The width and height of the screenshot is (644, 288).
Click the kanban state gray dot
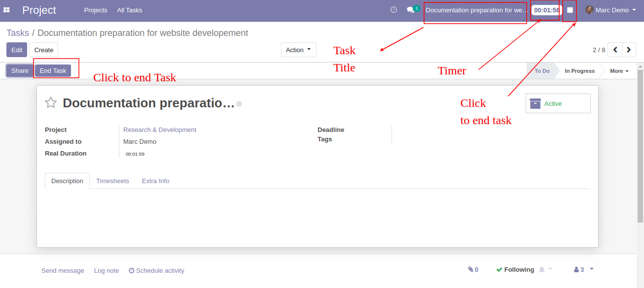239,104
